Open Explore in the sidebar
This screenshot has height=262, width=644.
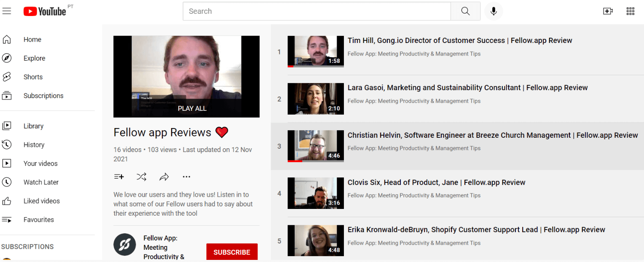(35, 58)
